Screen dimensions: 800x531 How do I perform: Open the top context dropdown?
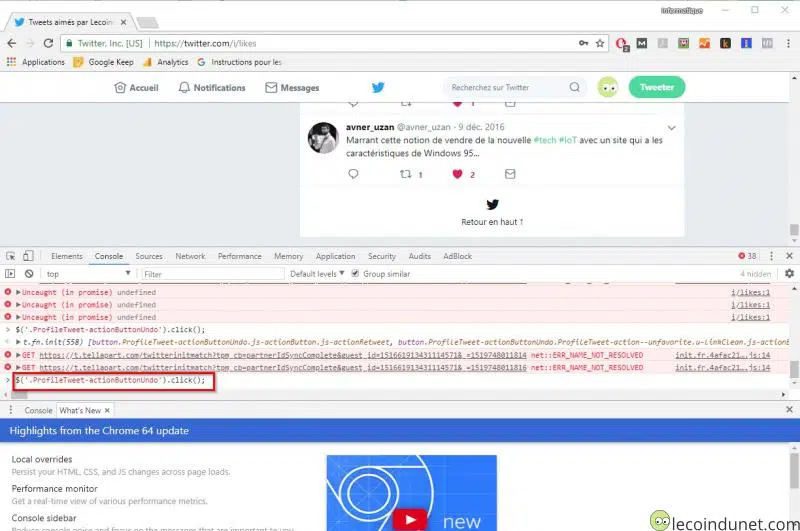tap(88, 274)
